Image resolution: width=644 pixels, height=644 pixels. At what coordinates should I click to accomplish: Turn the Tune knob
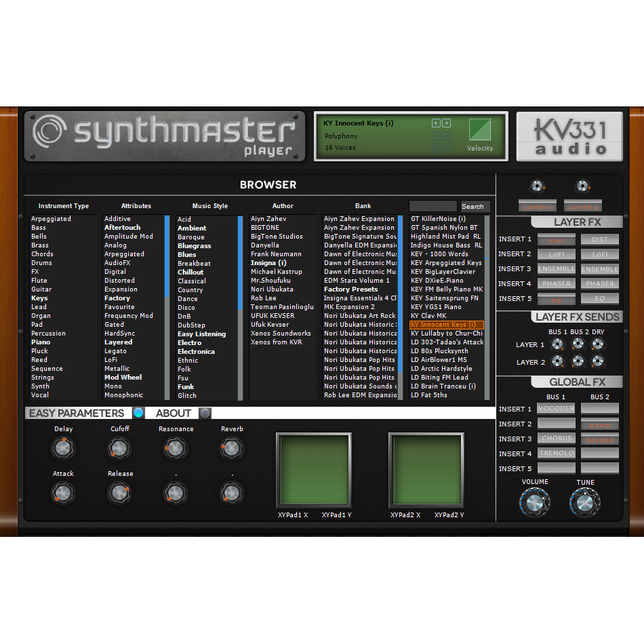(584, 502)
